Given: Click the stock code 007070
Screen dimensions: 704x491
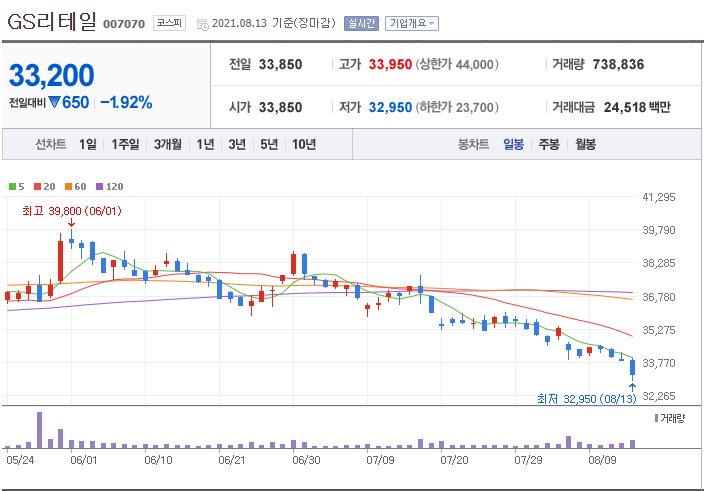Looking at the screenshot, I should 124,24.
